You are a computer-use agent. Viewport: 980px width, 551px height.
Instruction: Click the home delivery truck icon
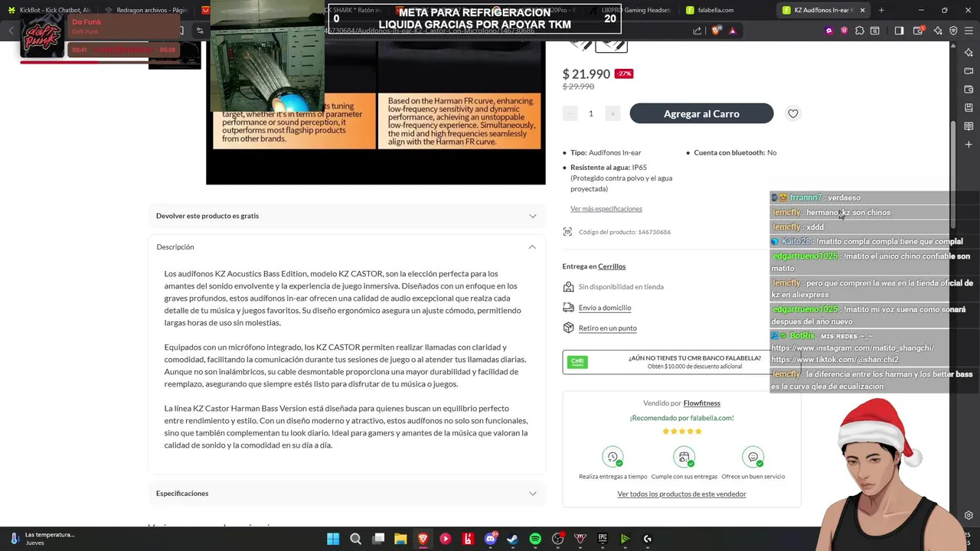click(568, 308)
